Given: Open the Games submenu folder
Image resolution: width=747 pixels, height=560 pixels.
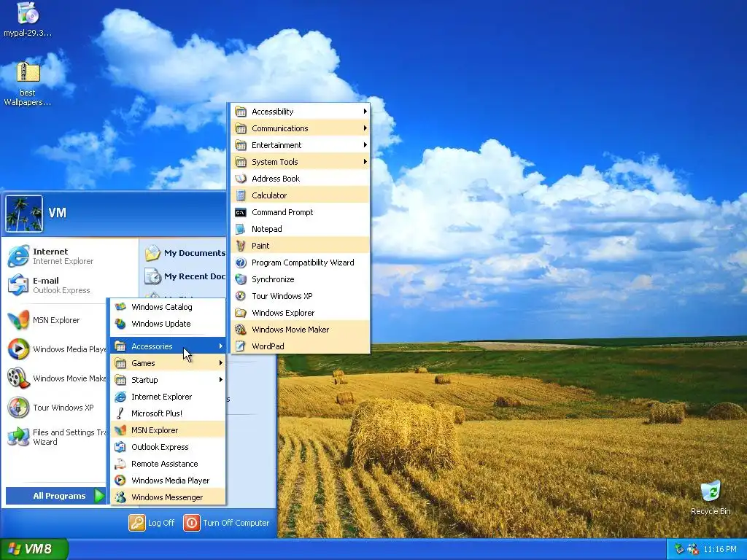Looking at the screenshot, I should [168, 363].
